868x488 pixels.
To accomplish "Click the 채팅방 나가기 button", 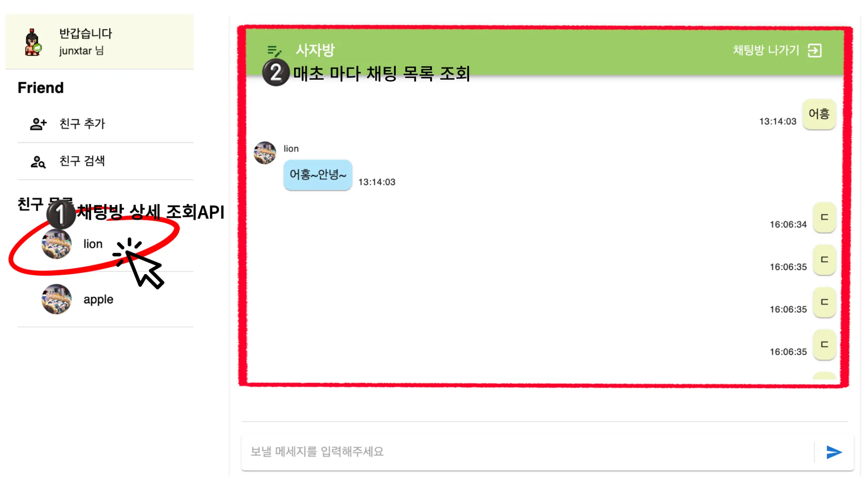I will coord(777,50).
